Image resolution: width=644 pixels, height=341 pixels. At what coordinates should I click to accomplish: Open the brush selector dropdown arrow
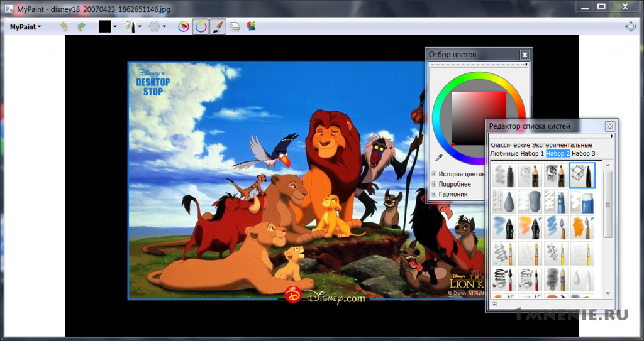coord(140,26)
